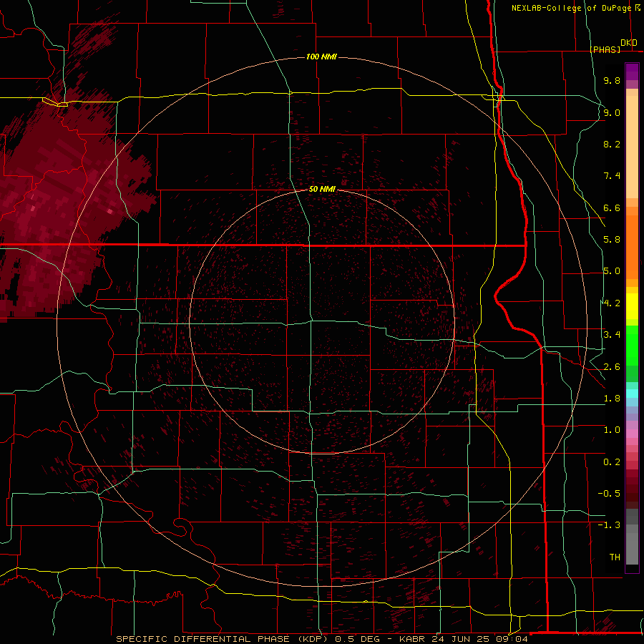Pick the bright green band on the color bar

click(x=632, y=346)
